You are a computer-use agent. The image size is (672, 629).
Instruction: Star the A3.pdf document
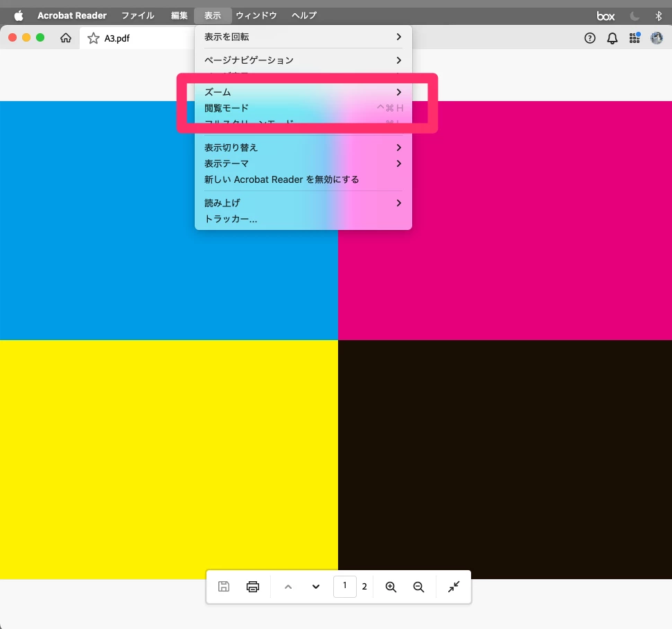coord(93,38)
